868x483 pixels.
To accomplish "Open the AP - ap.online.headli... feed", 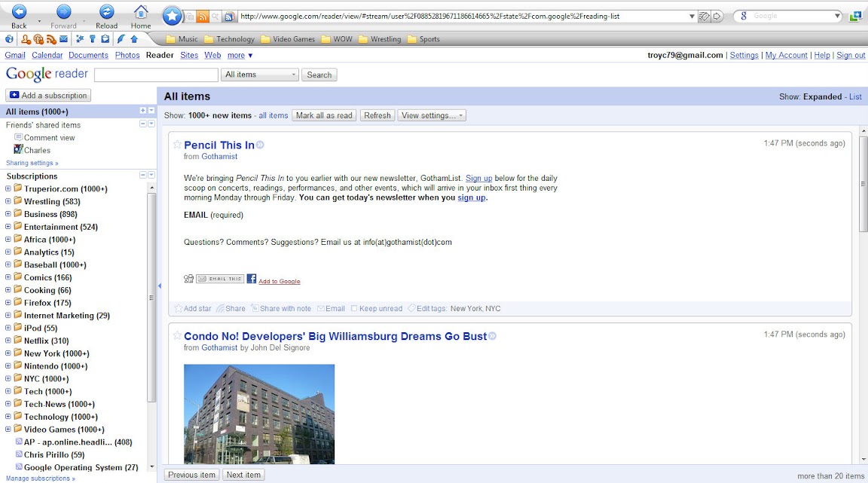I will (78, 442).
